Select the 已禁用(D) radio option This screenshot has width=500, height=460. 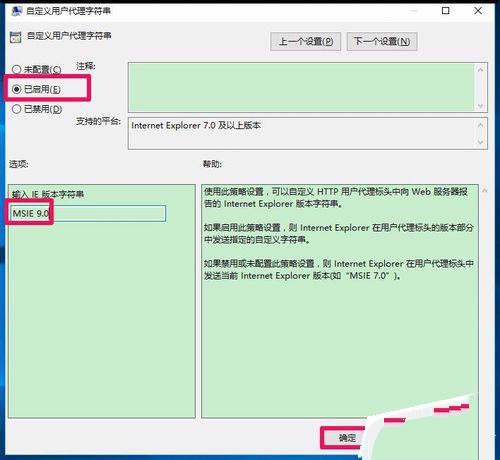tap(16, 109)
